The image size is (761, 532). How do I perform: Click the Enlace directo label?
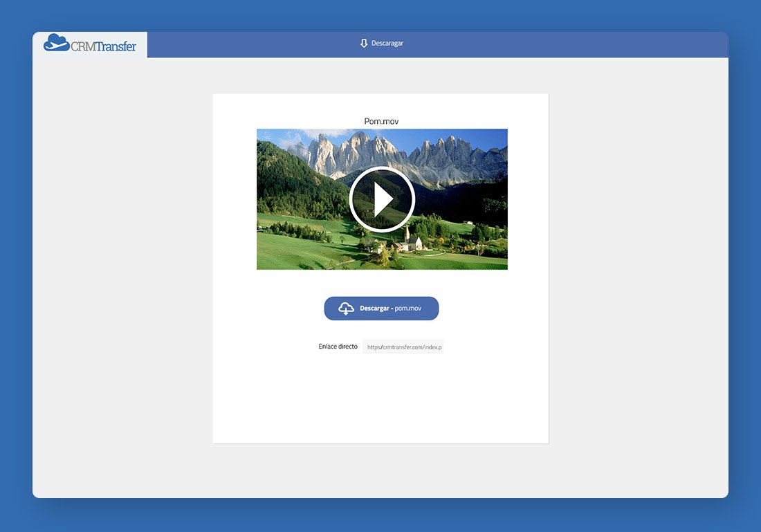[x=338, y=347]
